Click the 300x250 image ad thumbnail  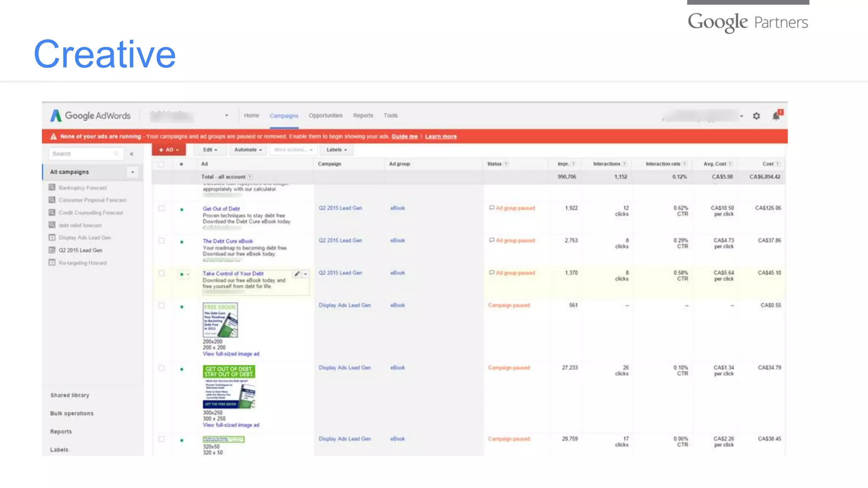[x=229, y=387]
